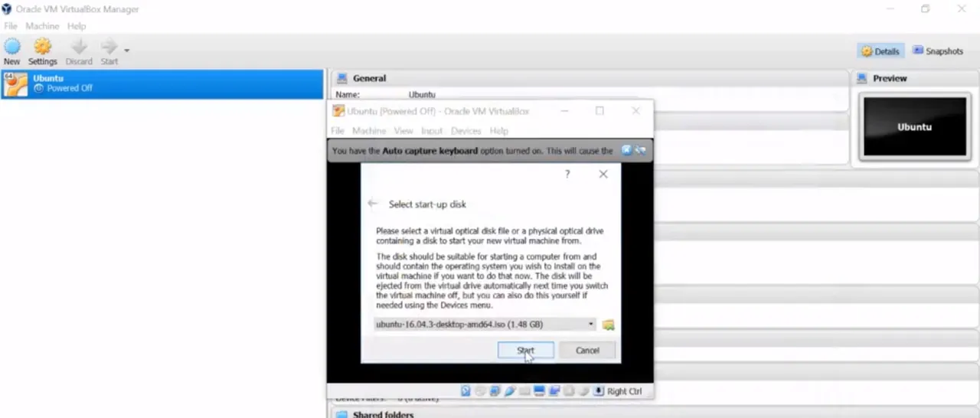
Task: Open the Help menu in VirtualBox Manager
Action: click(x=77, y=26)
